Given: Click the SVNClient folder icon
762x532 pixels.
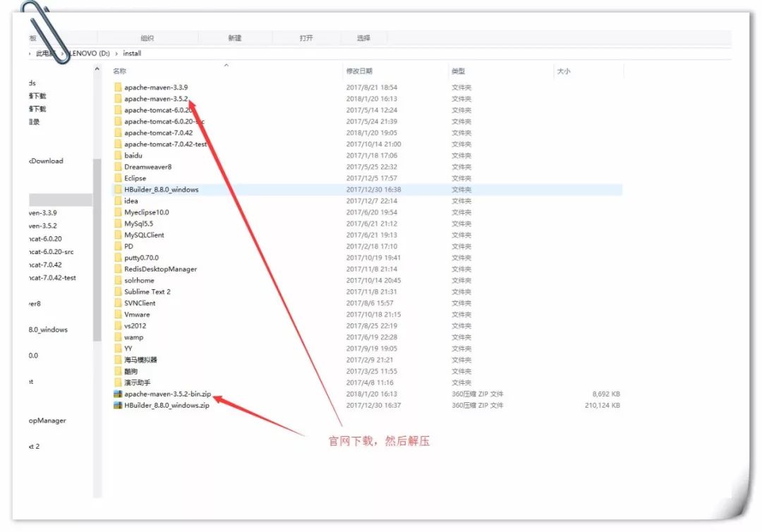Looking at the screenshot, I should click(118, 303).
